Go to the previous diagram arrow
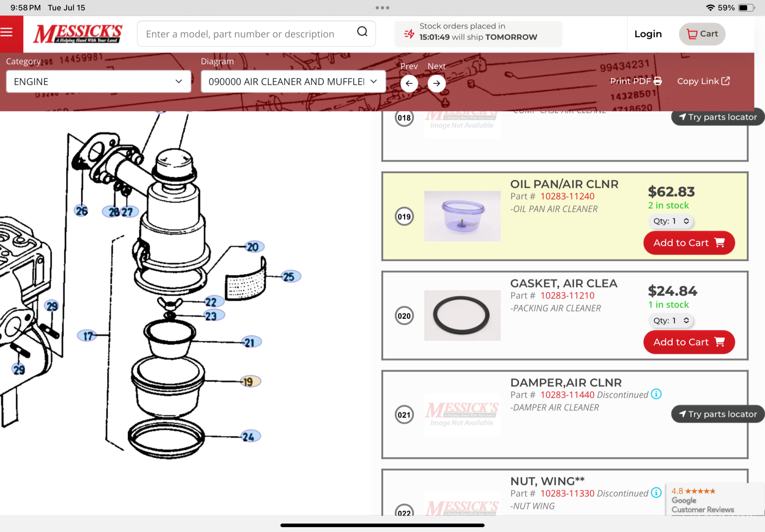 [409, 83]
